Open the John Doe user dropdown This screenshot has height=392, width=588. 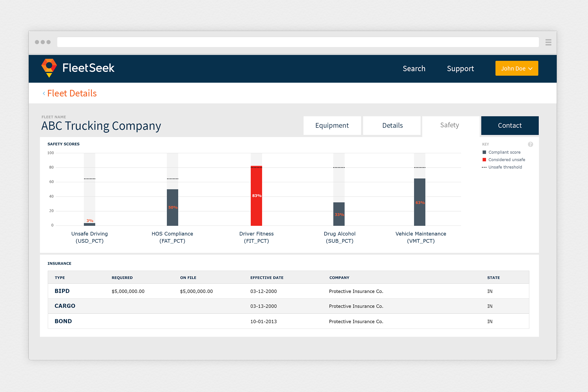pyautogui.click(x=517, y=68)
